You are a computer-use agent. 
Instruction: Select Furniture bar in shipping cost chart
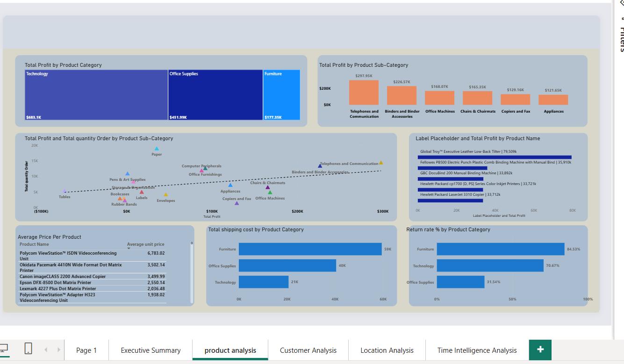310,249
